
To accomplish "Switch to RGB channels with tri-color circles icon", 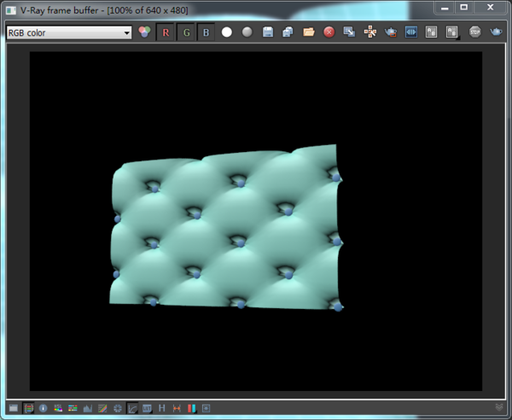I will coord(144,32).
